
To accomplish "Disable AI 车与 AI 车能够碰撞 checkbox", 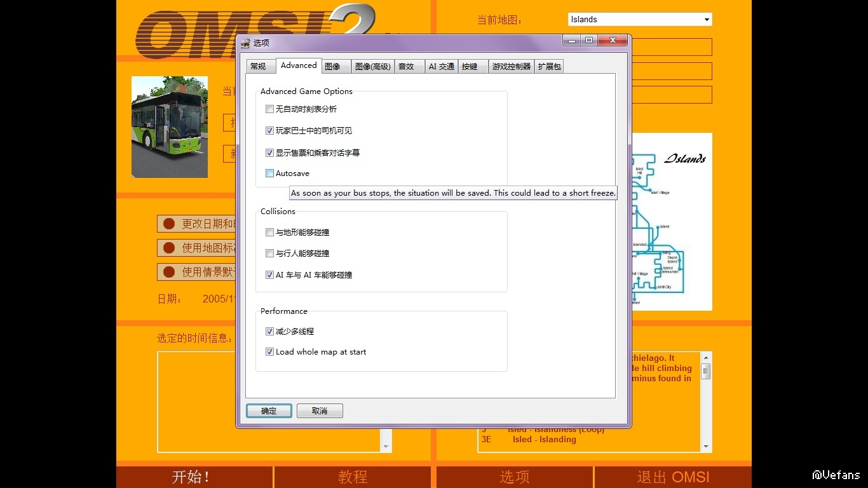I will (x=270, y=275).
